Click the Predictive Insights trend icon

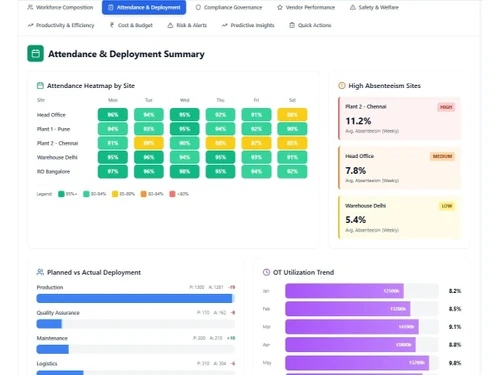pyautogui.click(x=225, y=25)
